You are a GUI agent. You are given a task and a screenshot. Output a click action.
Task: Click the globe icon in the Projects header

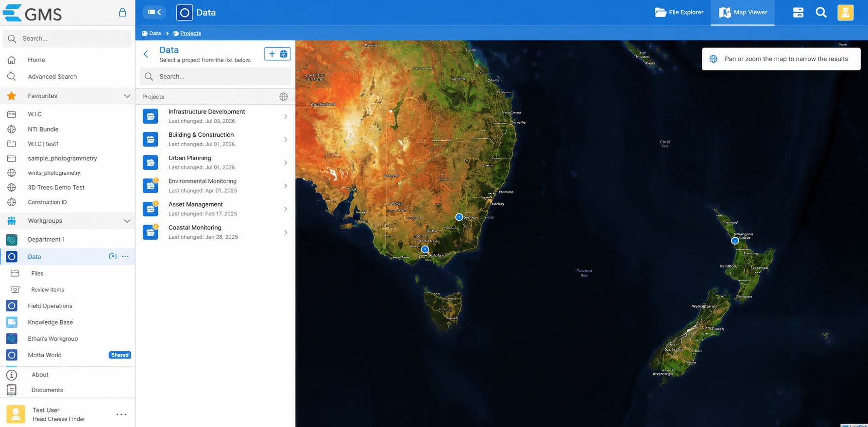pyautogui.click(x=284, y=97)
